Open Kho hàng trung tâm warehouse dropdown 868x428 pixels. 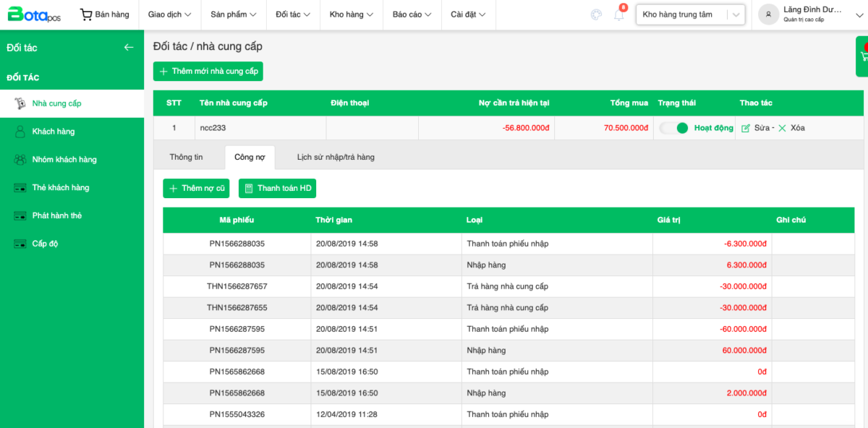tap(689, 14)
